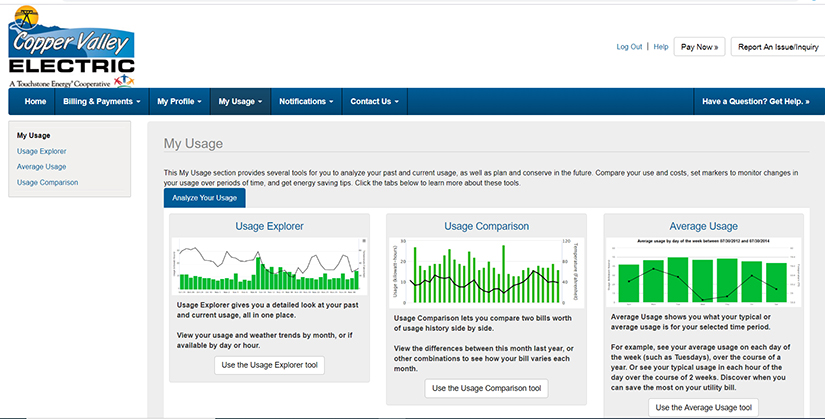Open the My Usage navigation bar dropdown

pyautogui.click(x=240, y=101)
